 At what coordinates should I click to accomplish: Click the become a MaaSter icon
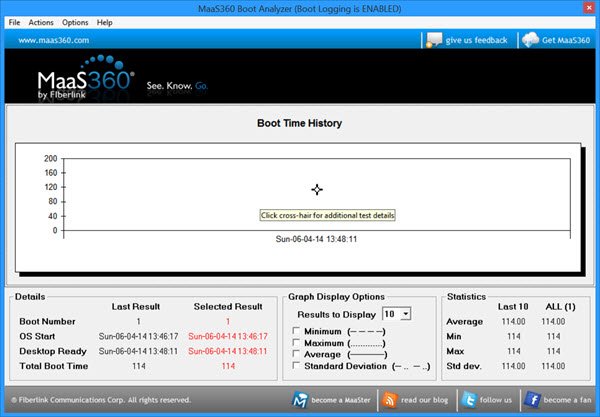300,400
